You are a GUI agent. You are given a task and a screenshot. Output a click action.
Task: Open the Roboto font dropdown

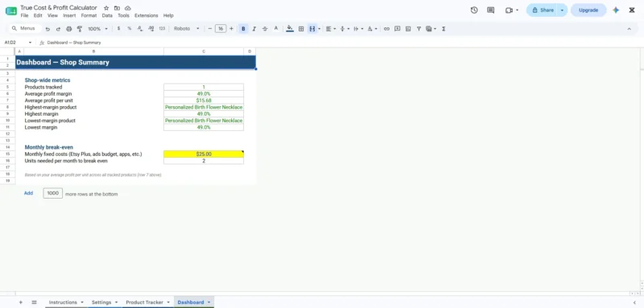click(x=187, y=29)
